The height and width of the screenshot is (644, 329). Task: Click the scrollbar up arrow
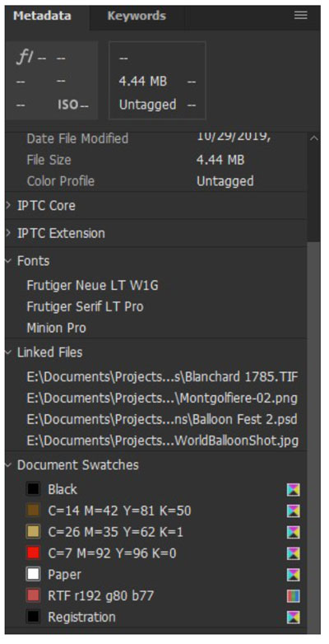click(314, 139)
